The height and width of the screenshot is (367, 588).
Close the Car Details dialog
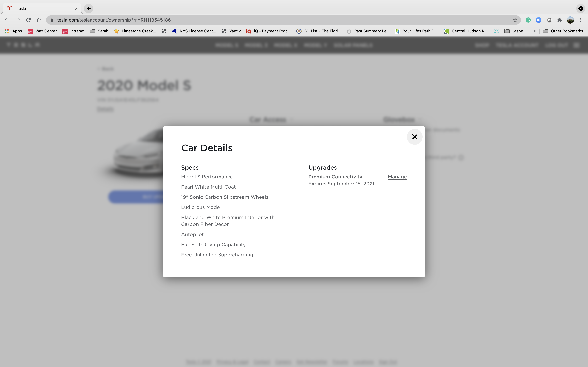[x=415, y=137]
